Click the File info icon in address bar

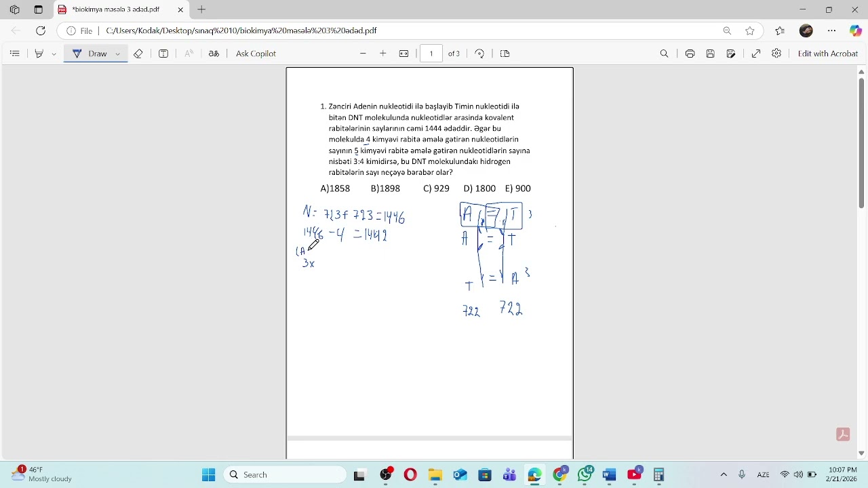(x=79, y=30)
